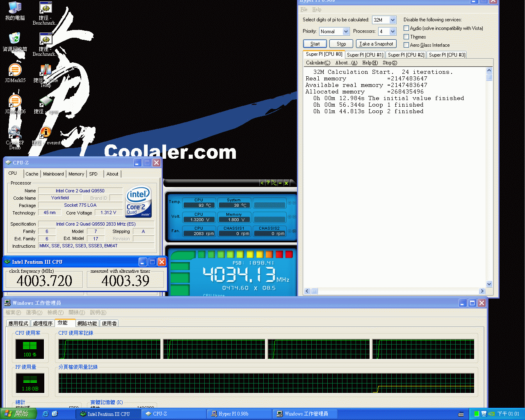Viewport: 525px width, 420px height.
Task: Open Help(H) menu in Super PI
Action: point(370,63)
